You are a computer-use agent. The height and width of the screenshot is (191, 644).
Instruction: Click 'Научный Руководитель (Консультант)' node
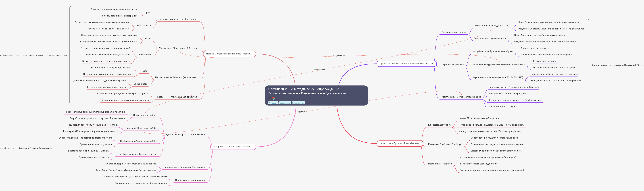click(x=178, y=19)
